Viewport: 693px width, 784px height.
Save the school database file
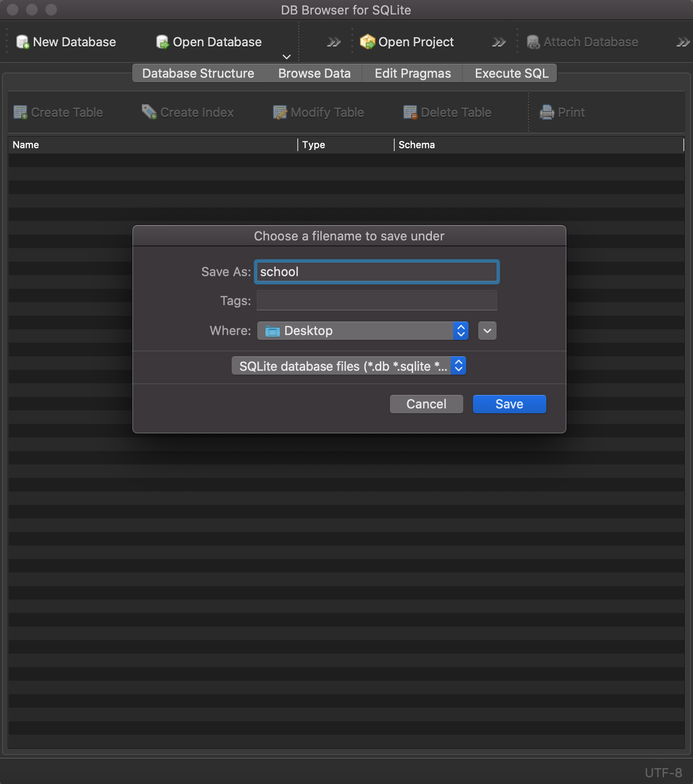(510, 404)
